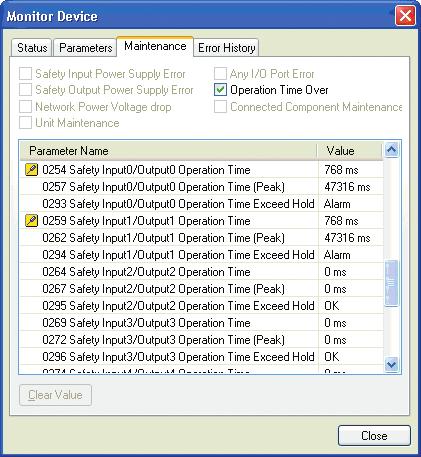Open the Error History tab
Viewport: 421px width, 457px height.
(x=227, y=48)
